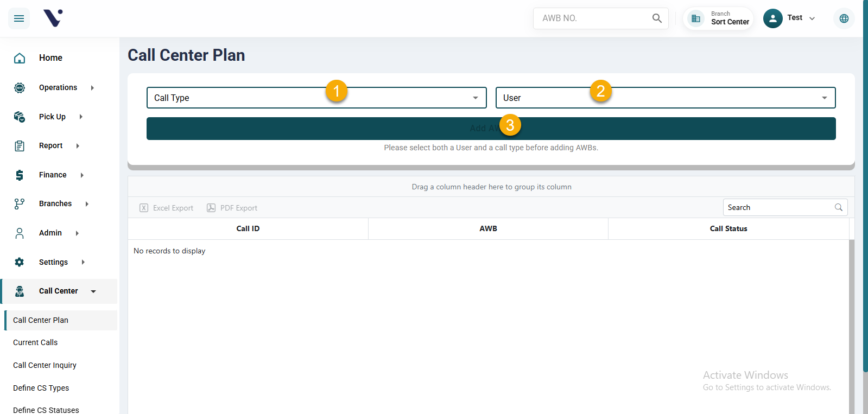Screen dimensions: 868x414
Task: Open Call Center Plan page
Action: coord(61,320)
